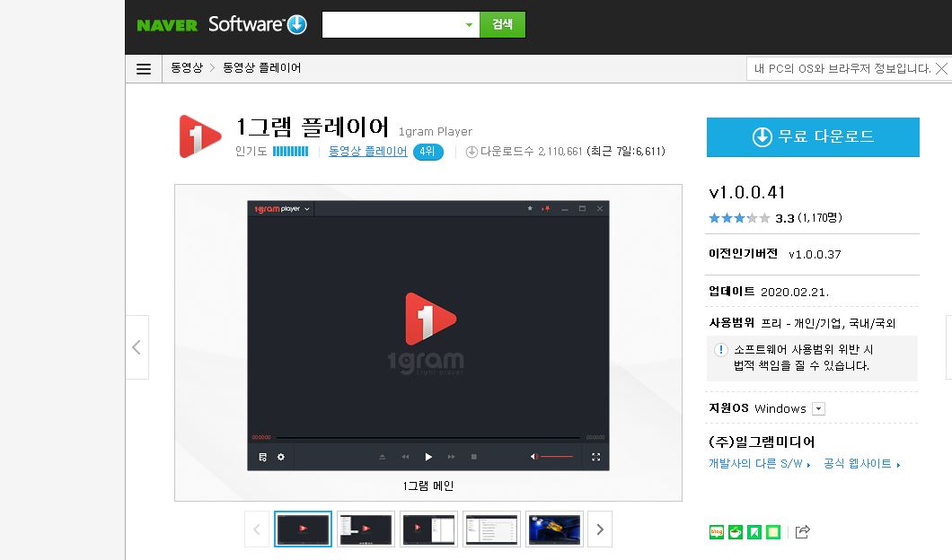Select the fifth screenshot thumbnail with blue image
Image resolution: width=952 pixels, height=560 pixels.
click(554, 529)
